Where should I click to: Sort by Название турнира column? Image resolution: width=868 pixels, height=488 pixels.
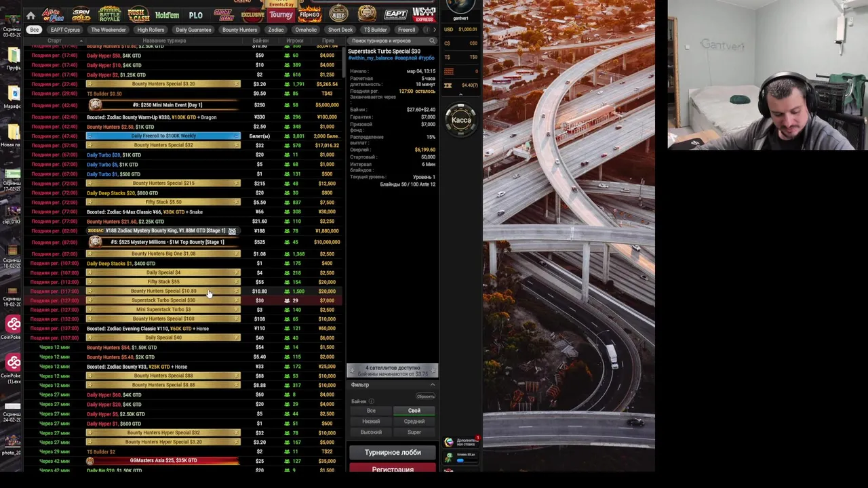(163, 41)
